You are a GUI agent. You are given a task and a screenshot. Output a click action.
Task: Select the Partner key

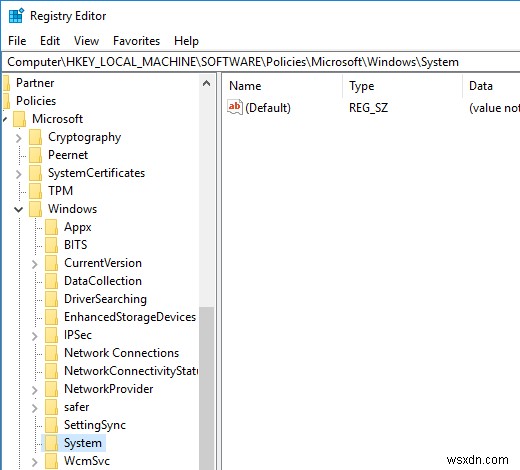[35, 83]
